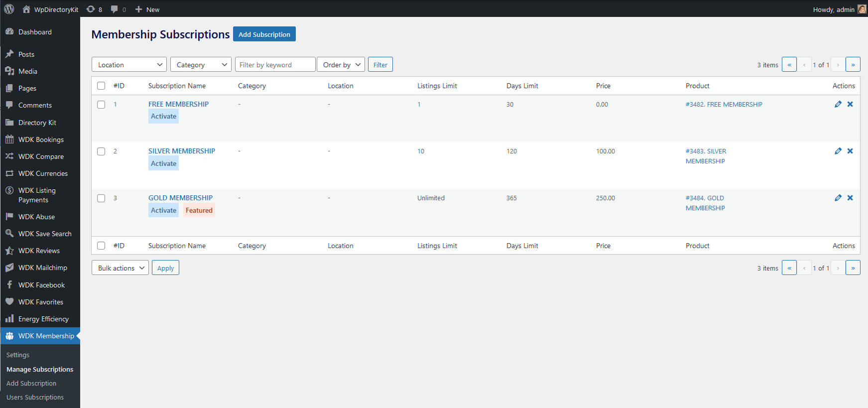Go to last page in bottom pagination
Viewport: 868px width, 408px height.
(853, 268)
